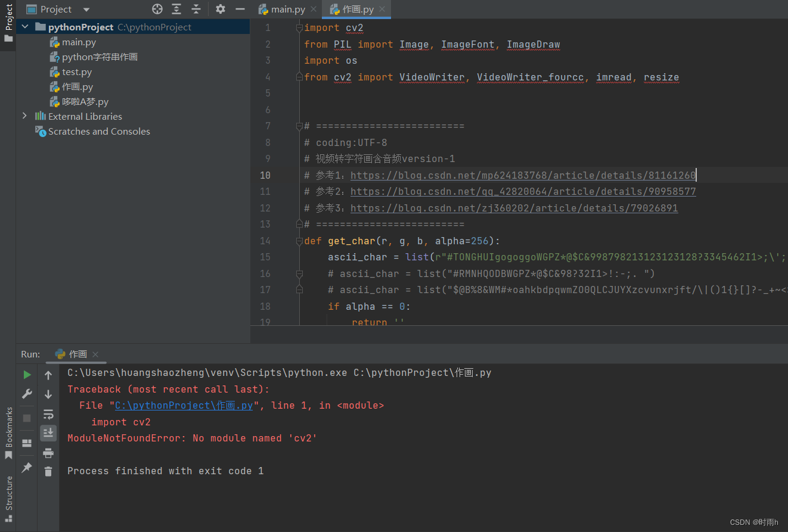Close the 作画.py editor tab
Viewport: 788px width, 532px height.
pyautogui.click(x=383, y=9)
